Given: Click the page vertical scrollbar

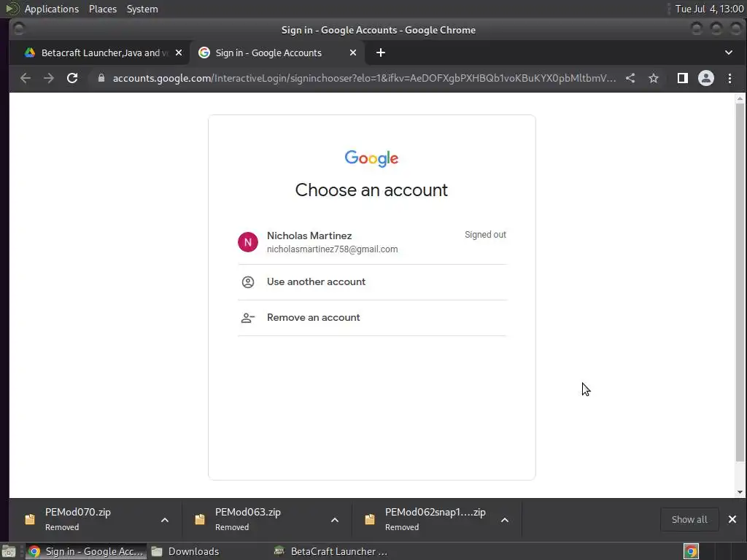Looking at the screenshot, I should click(740, 283).
